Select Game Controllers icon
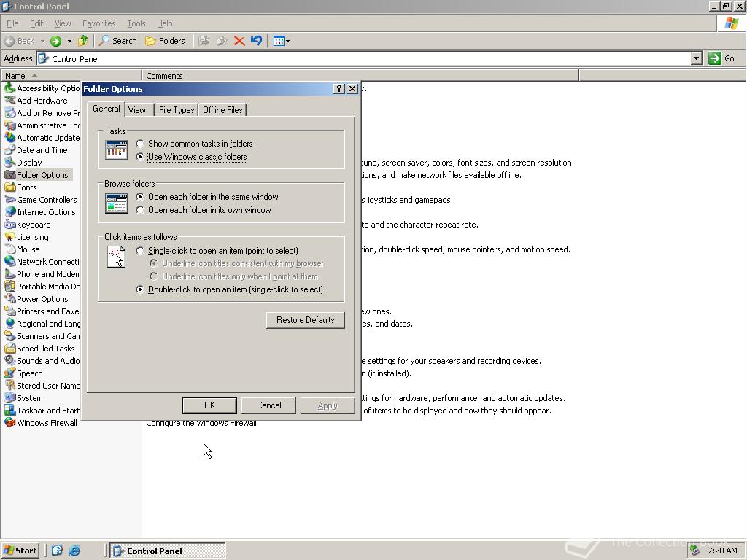The width and height of the screenshot is (747, 560). (x=10, y=200)
